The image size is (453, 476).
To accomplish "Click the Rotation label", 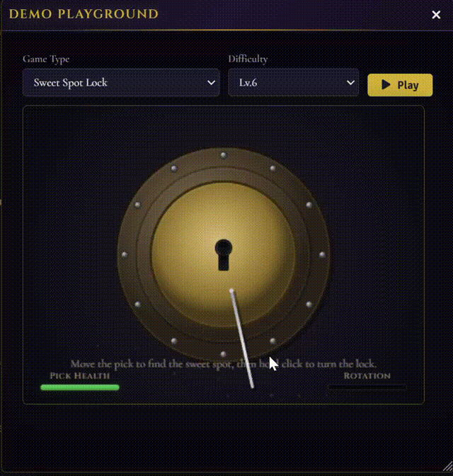I will 367,376.
